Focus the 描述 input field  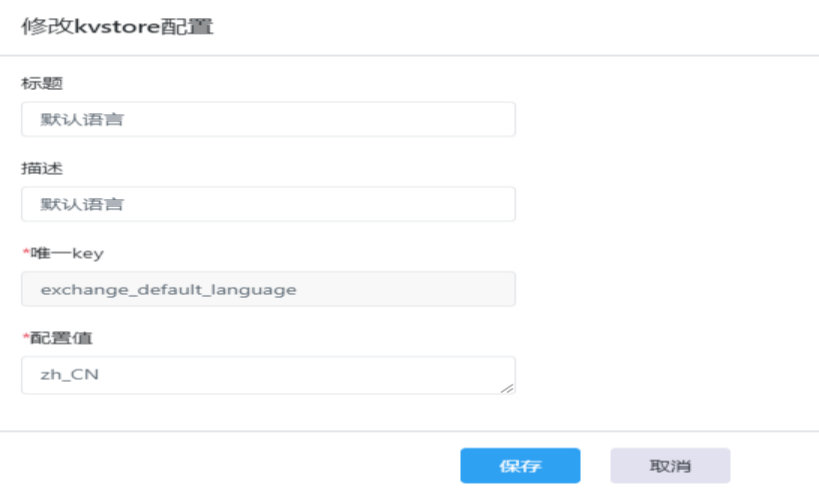click(x=268, y=204)
